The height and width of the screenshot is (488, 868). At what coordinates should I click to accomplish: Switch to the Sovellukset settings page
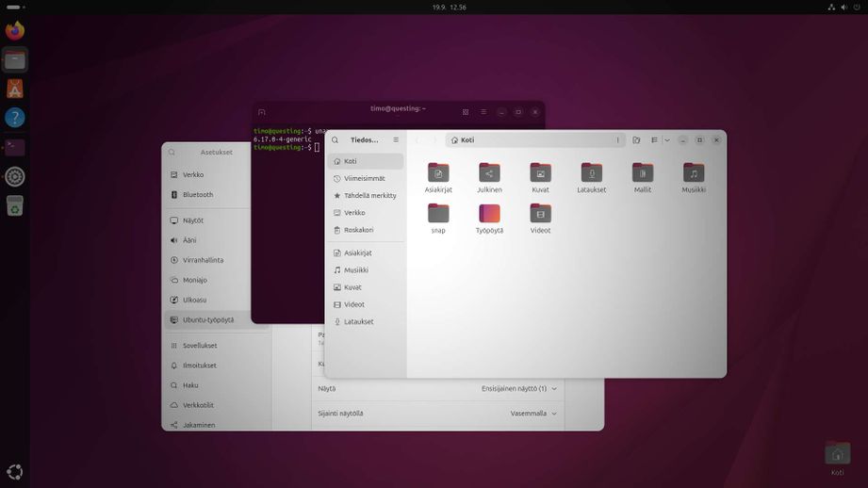coord(199,346)
